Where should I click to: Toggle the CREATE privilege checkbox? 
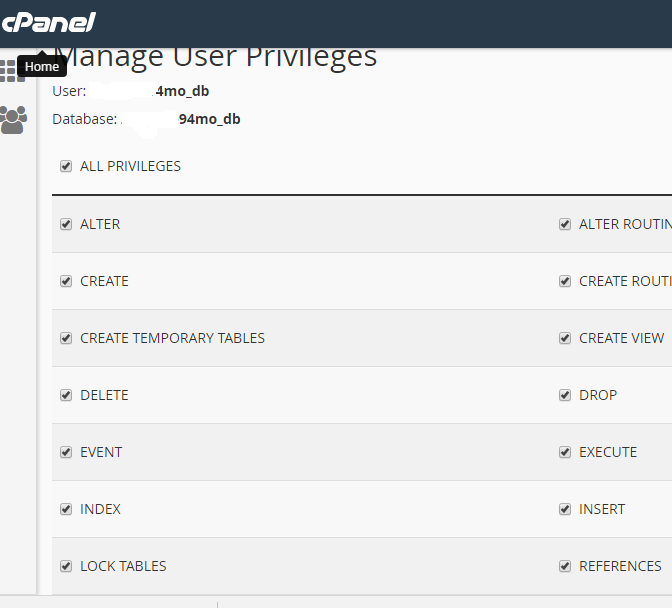[x=66, y=281]
